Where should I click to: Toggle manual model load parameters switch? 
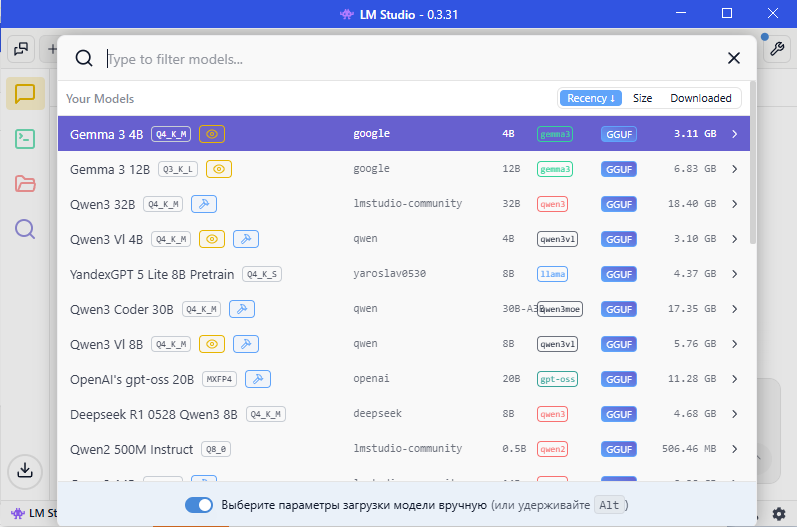tap(200, 505)
